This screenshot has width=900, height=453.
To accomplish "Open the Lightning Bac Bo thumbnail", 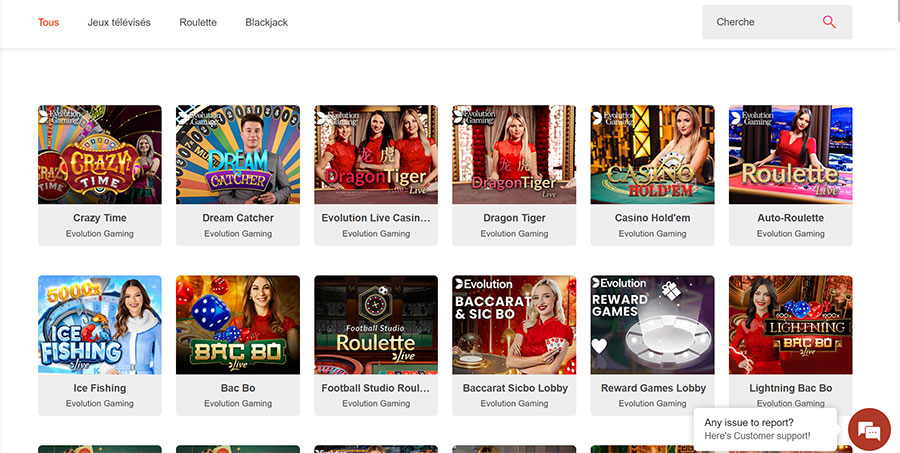I will pyautogui.click(x=790, y=325).
